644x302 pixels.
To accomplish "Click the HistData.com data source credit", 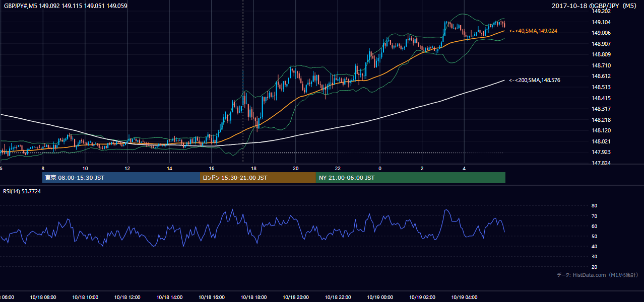I will (598, 275).
